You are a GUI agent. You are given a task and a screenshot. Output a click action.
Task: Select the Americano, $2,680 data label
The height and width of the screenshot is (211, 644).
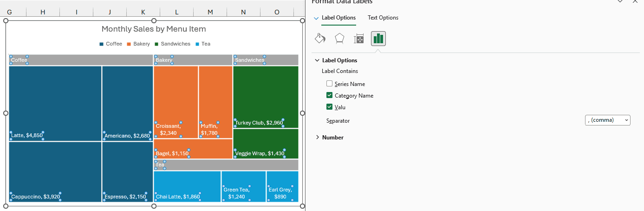127,136
